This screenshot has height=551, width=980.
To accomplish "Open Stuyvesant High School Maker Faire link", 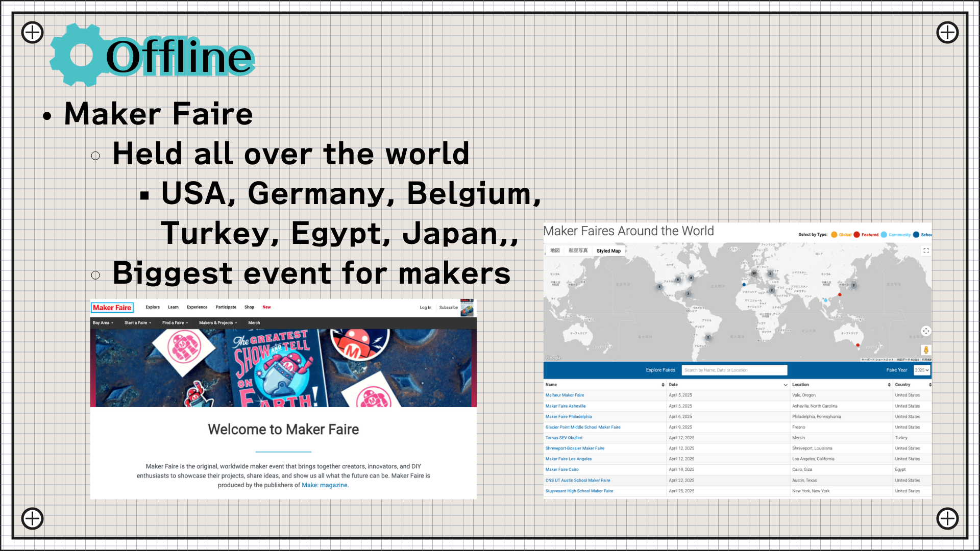I will [579, 491].
